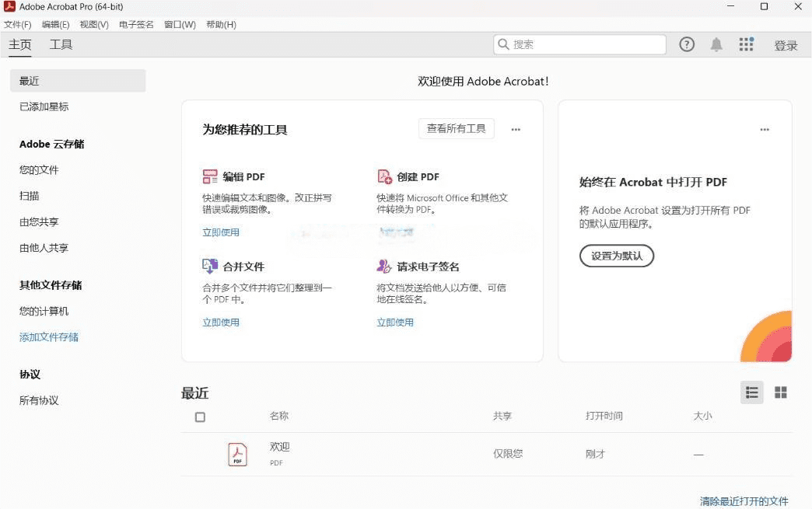Open more options for recommended tools card

click(x=516, y=129)
